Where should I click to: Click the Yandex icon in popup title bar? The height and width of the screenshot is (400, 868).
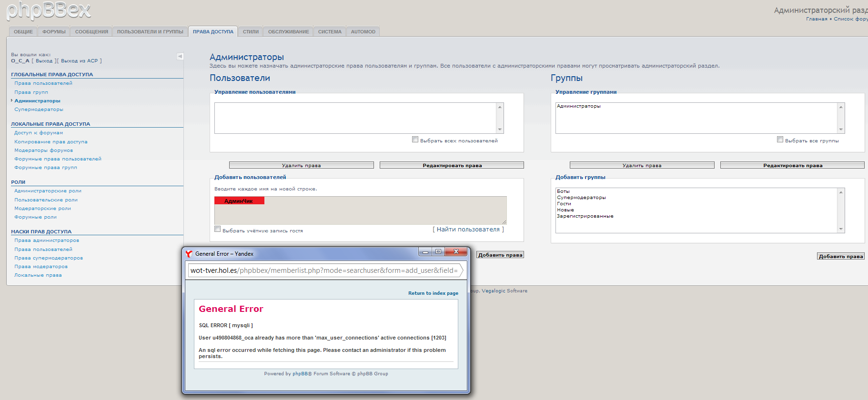pos(189,254)
